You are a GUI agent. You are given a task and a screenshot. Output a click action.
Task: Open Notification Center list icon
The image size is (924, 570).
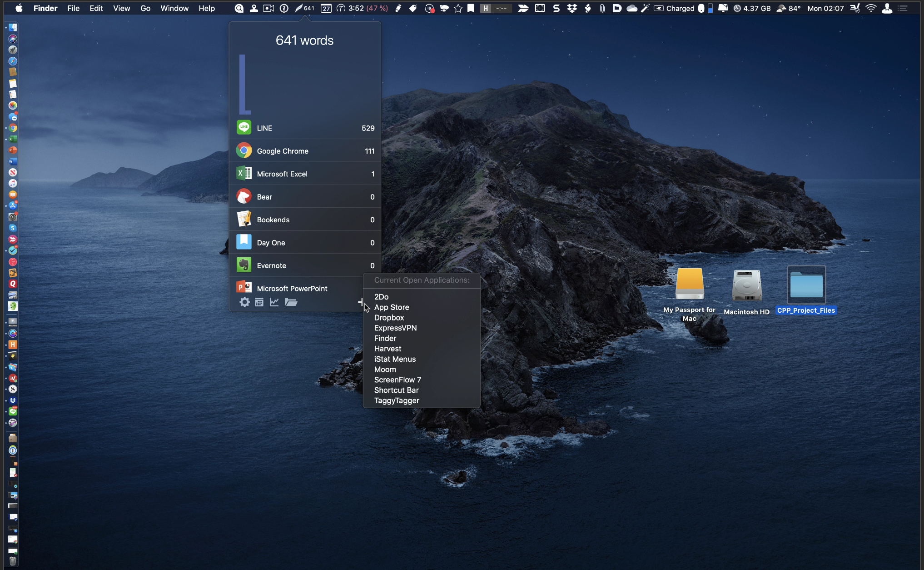tap(902, 8)
